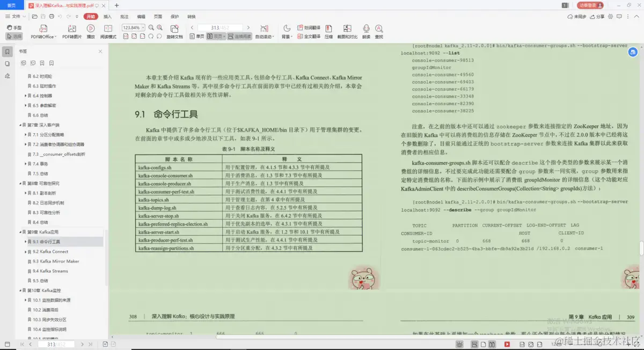Expand bookmark 6.4 控制器
The width and height of the screenshot is (644, 350).
click(x=25, y=96)
